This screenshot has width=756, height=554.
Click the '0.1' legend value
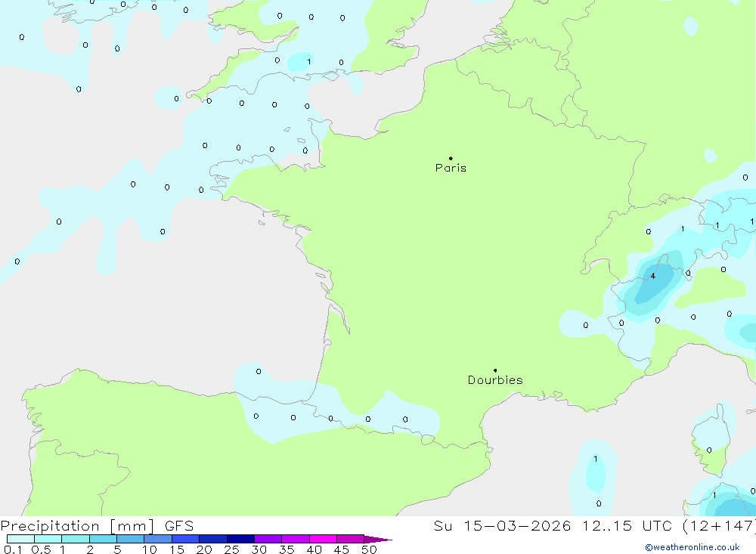click(13, 549)
